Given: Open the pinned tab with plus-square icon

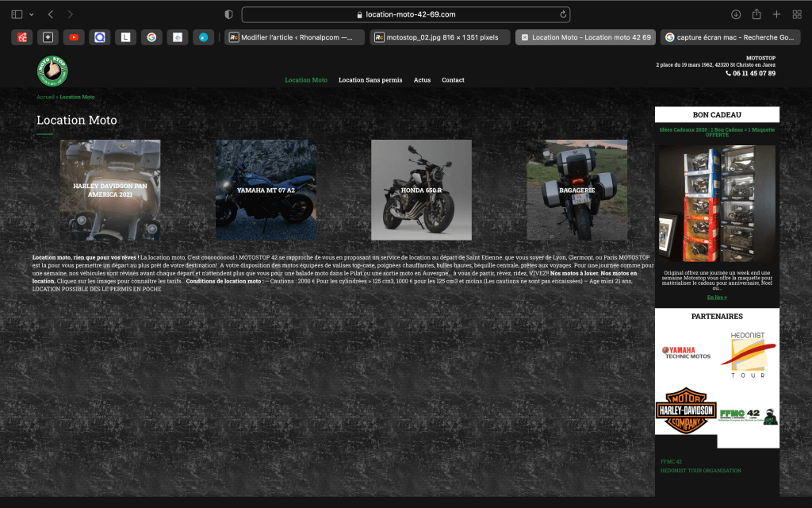Looking at the screenshot, I should [x=48, y=37].
